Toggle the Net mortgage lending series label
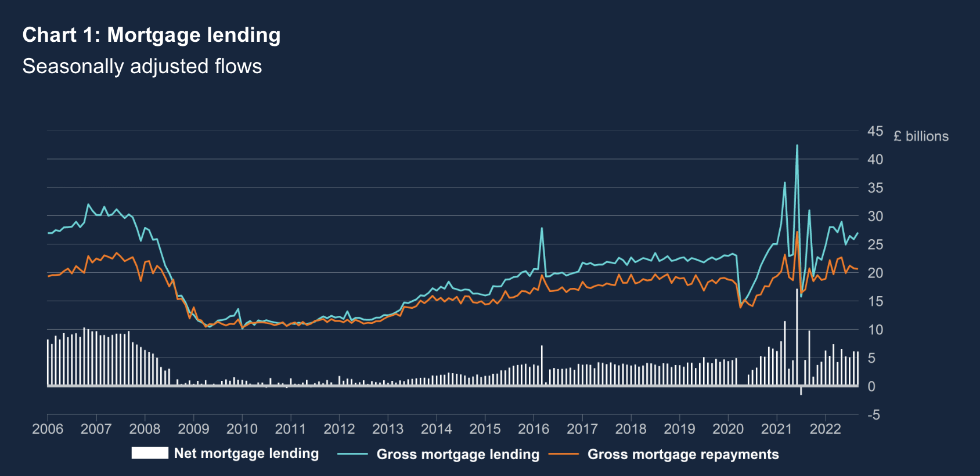The height and width of the screenshot is (476, 980). 246,453
